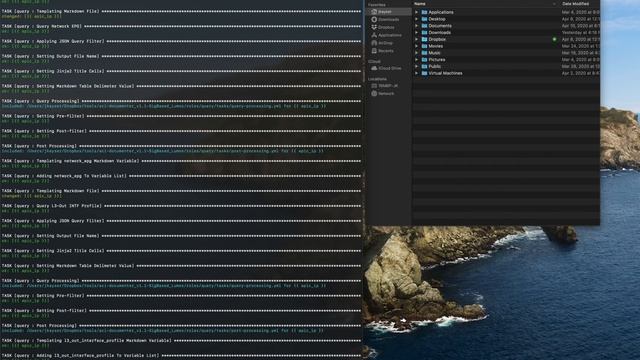
Task: Select the Public folder name
Action: coord(435,67)
